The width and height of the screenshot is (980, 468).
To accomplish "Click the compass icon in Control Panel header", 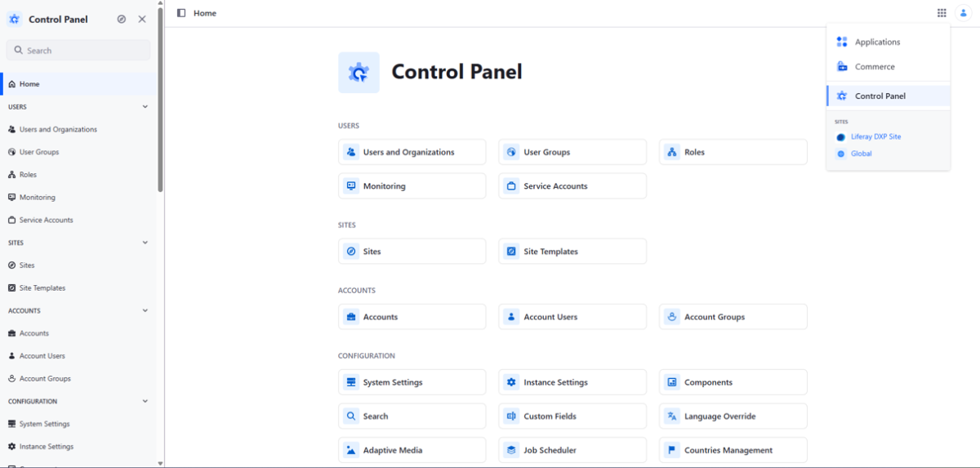I will click(x=122, y=19).
